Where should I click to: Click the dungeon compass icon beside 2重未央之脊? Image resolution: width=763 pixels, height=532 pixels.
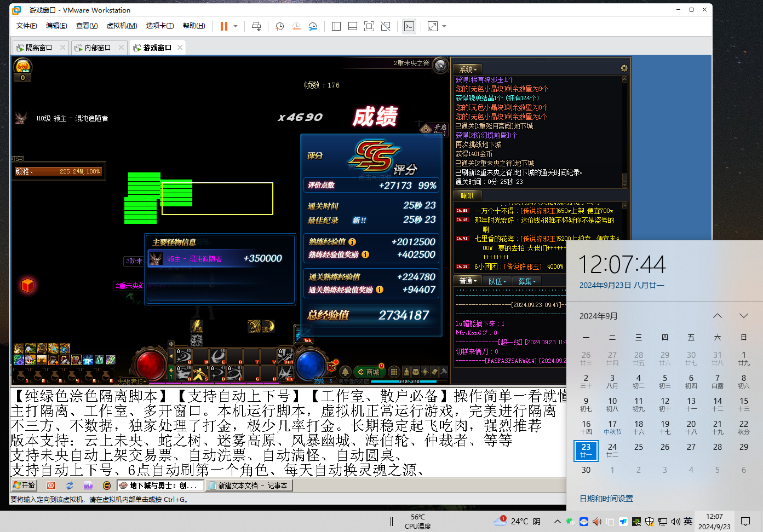[440, 65]
